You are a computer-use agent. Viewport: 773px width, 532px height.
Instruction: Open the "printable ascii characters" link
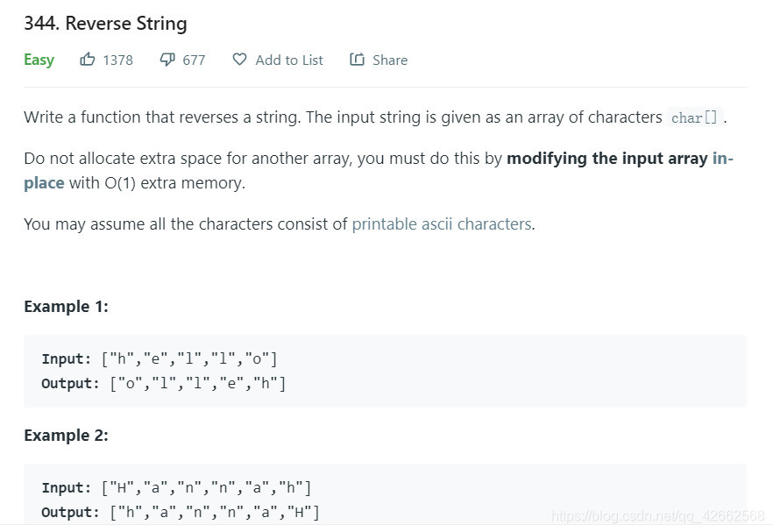coord(441,223)
